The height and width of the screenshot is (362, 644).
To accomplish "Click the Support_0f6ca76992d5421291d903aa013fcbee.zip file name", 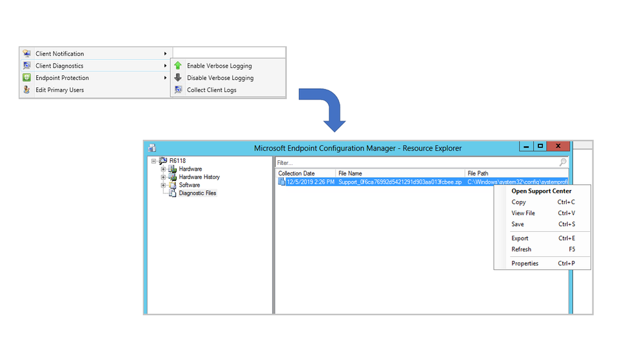I will point(400,182).
